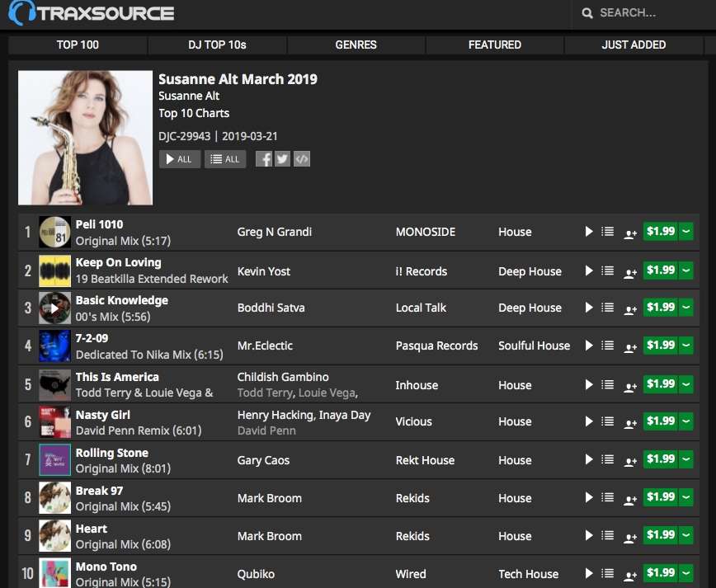Expand purchase options for Break 97
The width and height of the screenshot is (716, 588).
(685, 496)
